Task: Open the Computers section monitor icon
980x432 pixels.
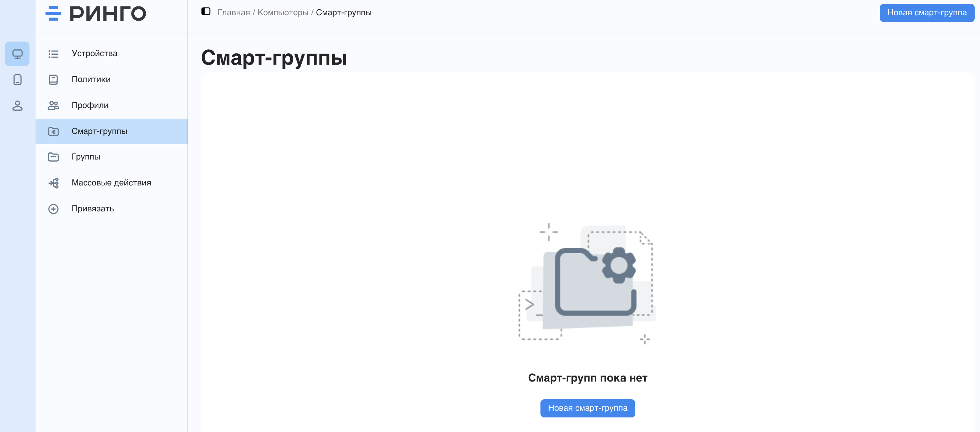Action: (x=17, y=54)
